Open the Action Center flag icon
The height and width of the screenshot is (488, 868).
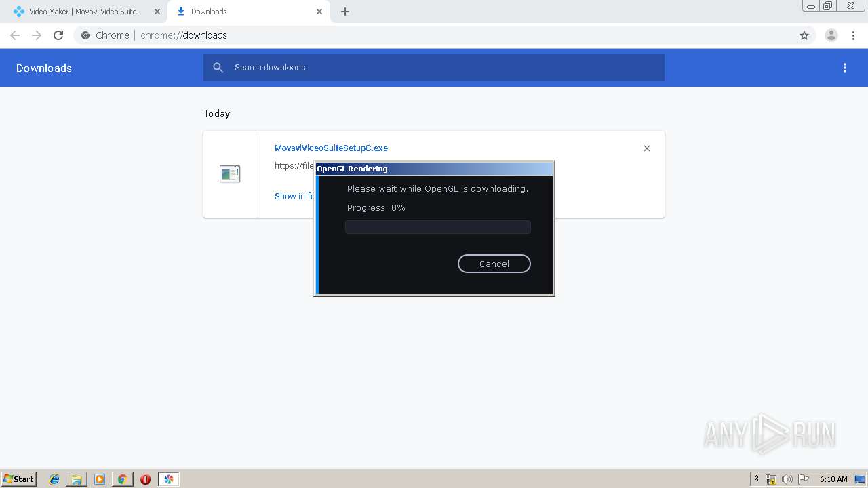[x=804, y=479]
